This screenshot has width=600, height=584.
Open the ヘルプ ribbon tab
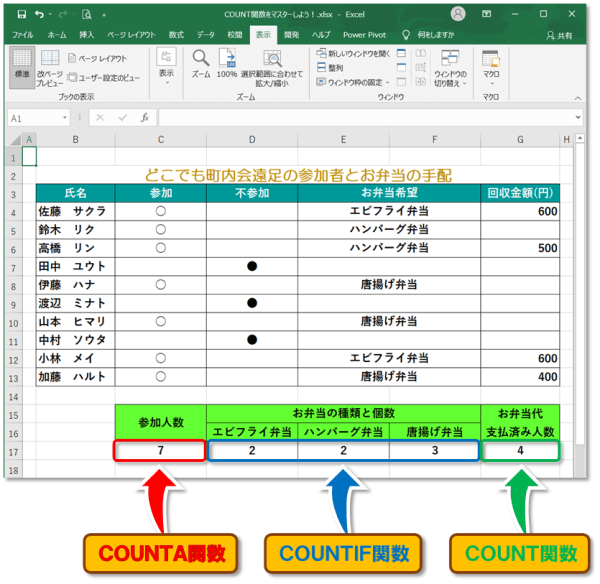click(x=321, y=35)
